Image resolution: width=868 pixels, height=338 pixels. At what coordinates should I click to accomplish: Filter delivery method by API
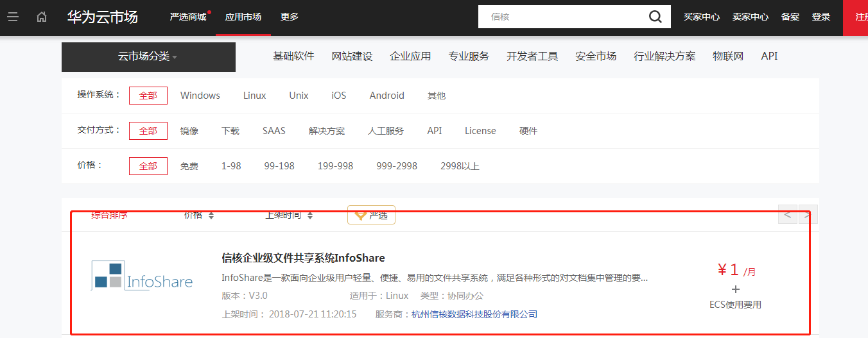435,131
